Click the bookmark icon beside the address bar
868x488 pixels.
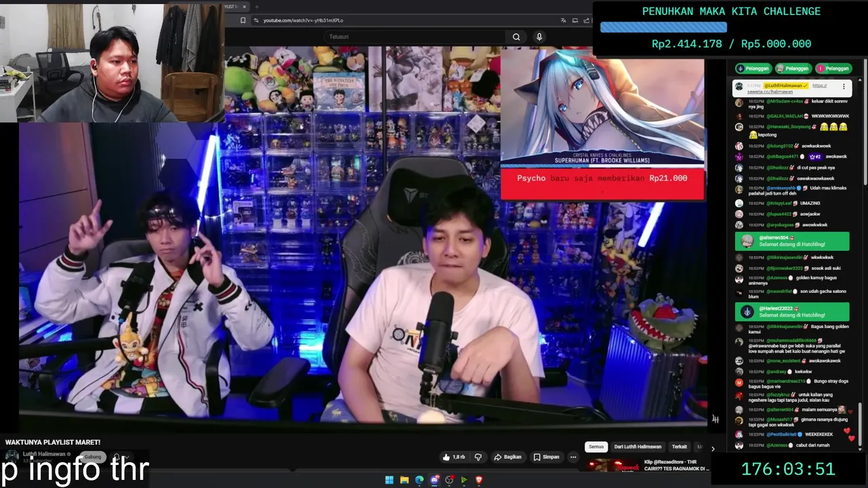(x=243, y=20)
